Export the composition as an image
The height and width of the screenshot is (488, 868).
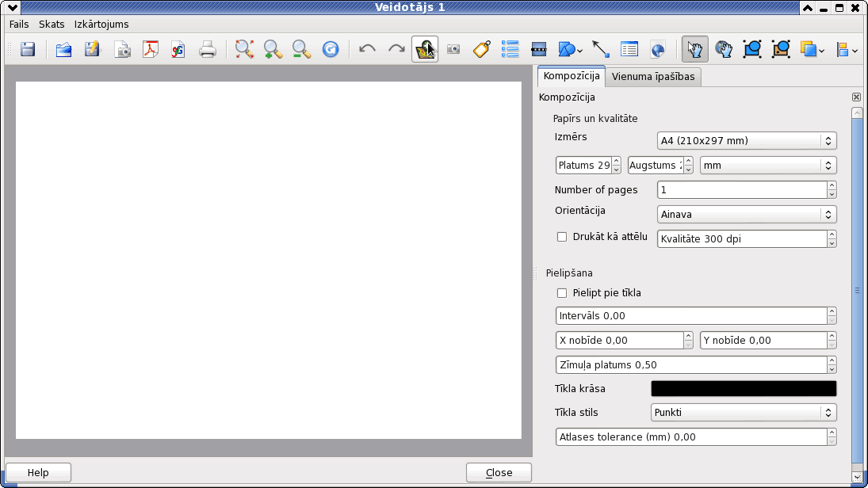[122, 50]
